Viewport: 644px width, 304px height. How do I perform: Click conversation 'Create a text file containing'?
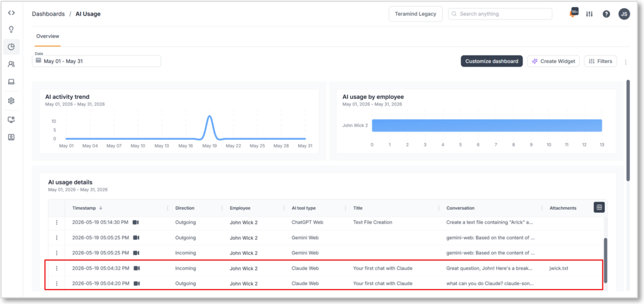pyautogui.click(x=489, y=222)
